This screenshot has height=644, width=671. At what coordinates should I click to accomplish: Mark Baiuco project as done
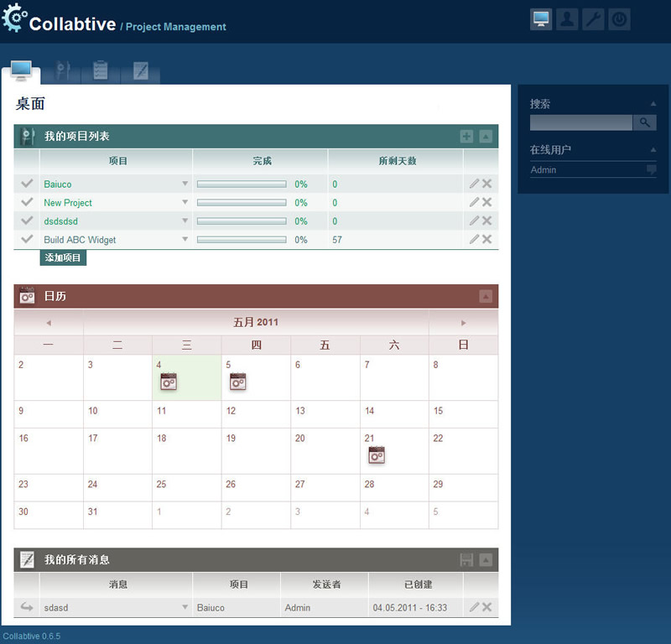27,184
